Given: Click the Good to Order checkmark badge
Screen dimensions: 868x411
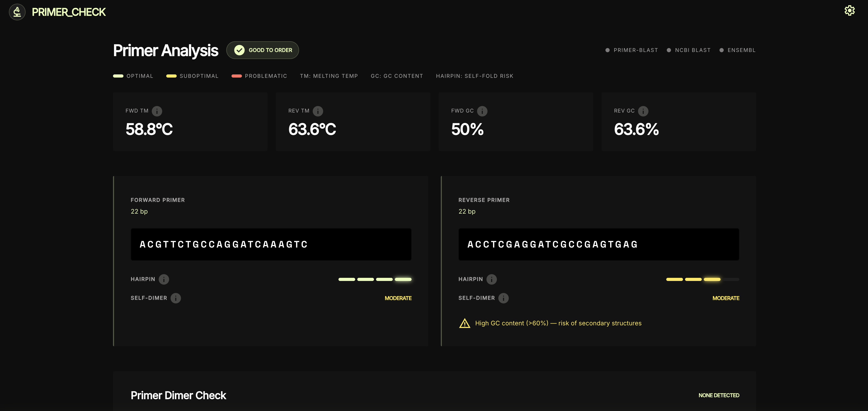Looking at the screenshot, I should point(263,50).
